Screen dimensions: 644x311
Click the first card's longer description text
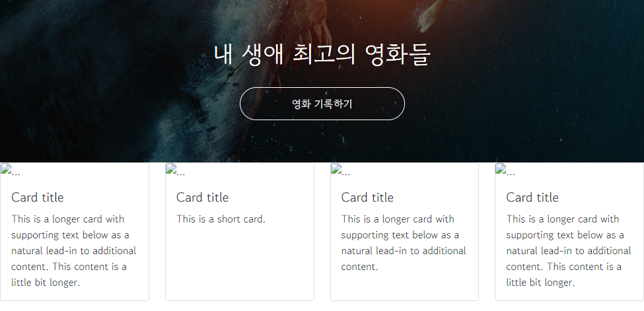(x=74, y=251)
